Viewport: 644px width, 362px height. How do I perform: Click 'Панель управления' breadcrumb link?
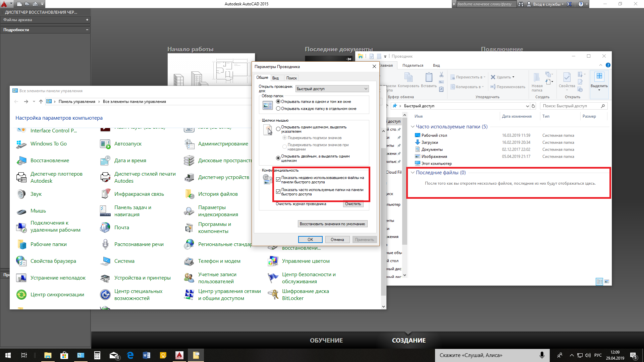[x=77, y=102]
